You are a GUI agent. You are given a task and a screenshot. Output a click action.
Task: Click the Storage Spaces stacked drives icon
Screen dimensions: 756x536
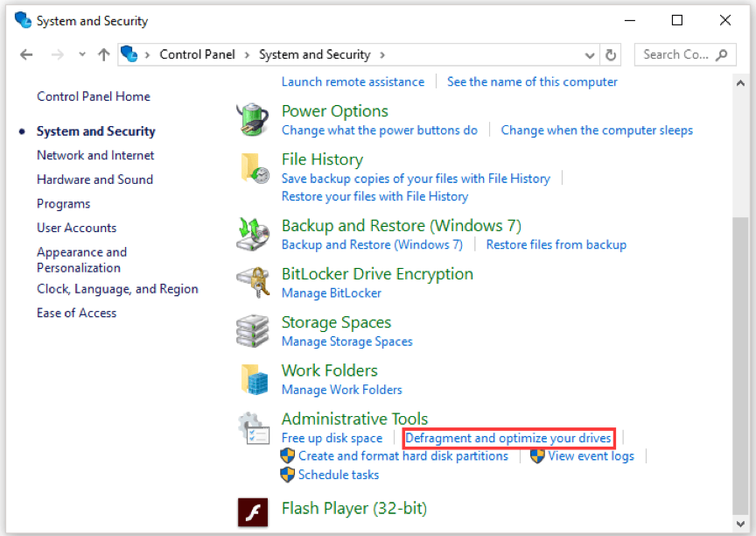click(x=253, y=331)
